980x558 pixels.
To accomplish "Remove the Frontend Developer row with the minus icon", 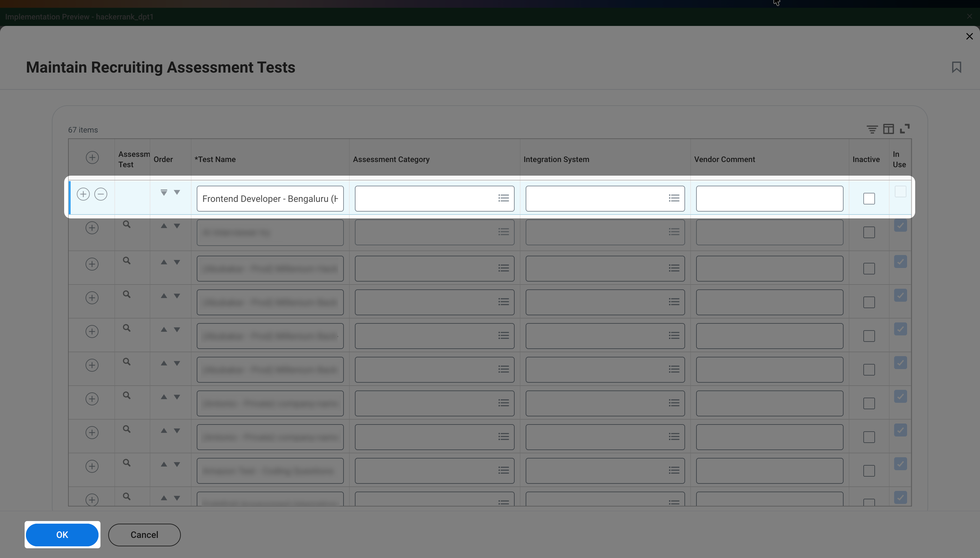I will [101, 194].
